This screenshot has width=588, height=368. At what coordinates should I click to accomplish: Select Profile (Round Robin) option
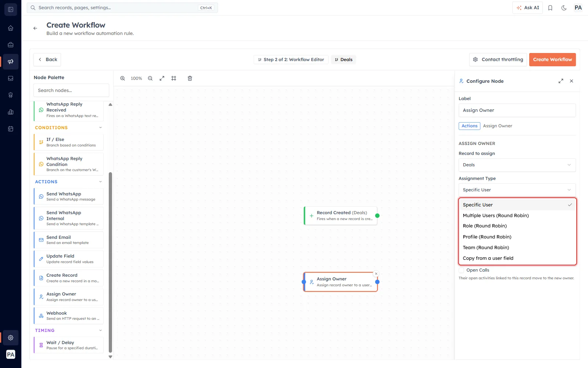point(517,237)
